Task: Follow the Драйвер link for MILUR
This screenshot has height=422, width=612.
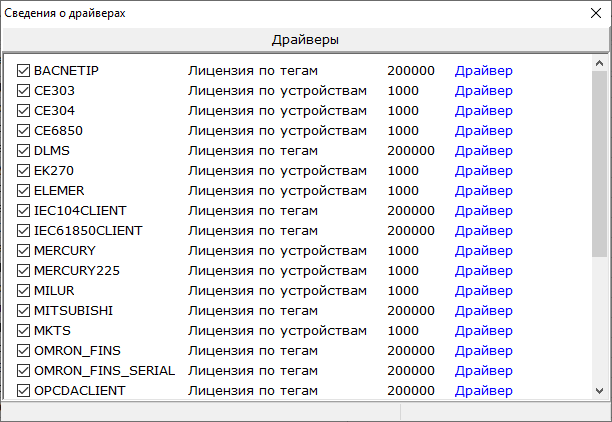Action: [x=484, y=290]
